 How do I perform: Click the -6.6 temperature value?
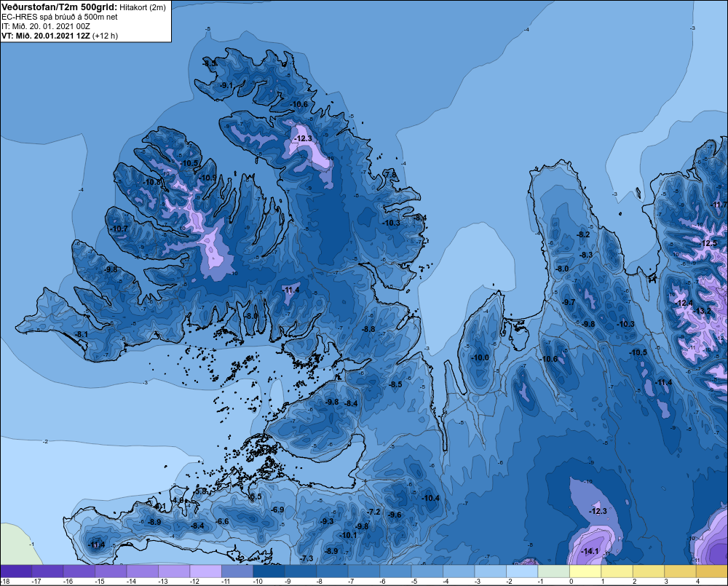(222, 521)
